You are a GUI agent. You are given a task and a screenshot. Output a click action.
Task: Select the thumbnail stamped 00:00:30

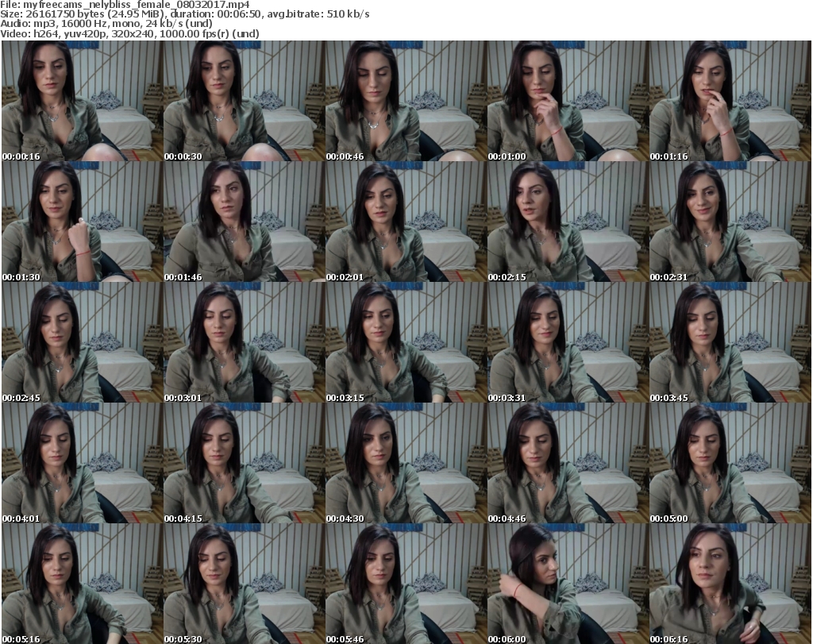pyautogui.click(x=245, y=101)
